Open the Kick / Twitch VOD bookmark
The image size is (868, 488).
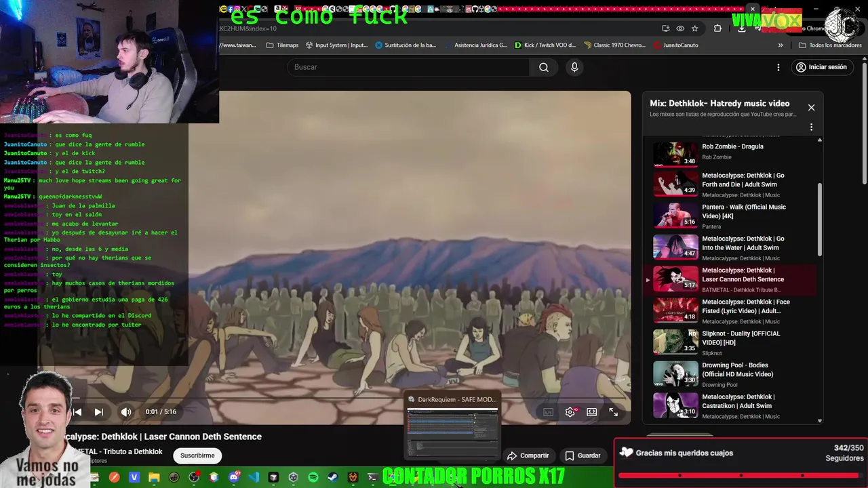click(x=545, y=45)
